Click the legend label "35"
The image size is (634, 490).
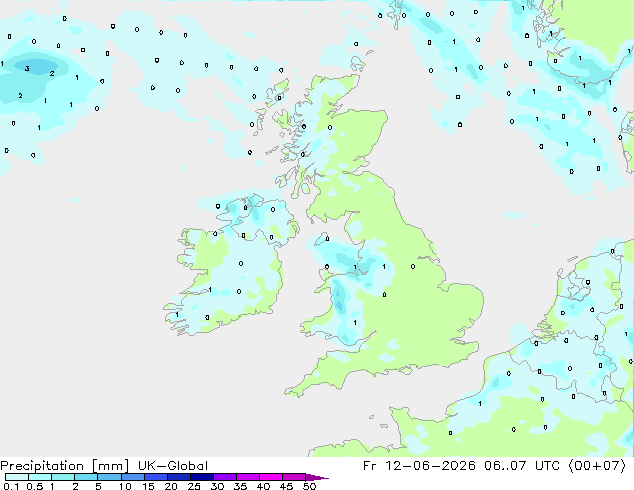click(240, 486)
